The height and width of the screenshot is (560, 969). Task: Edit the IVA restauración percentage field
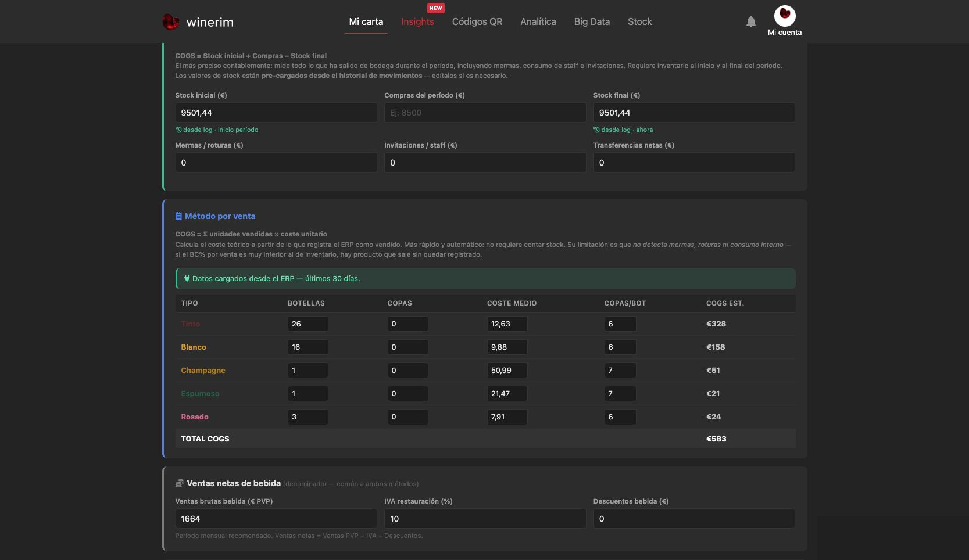(x=485, y=519)
